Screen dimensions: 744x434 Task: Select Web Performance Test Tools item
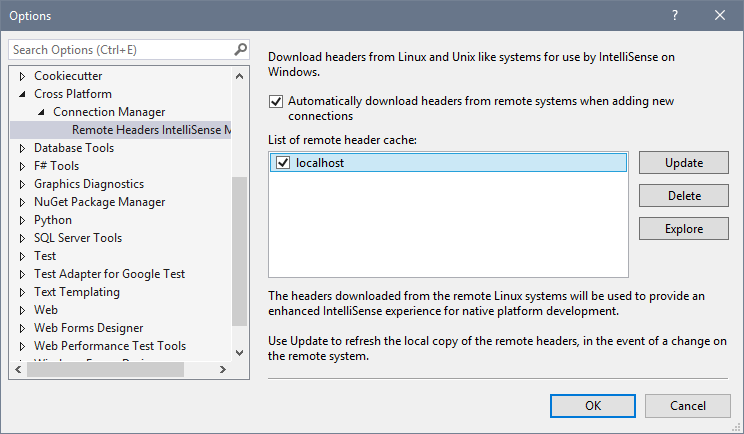click(110, 346)
